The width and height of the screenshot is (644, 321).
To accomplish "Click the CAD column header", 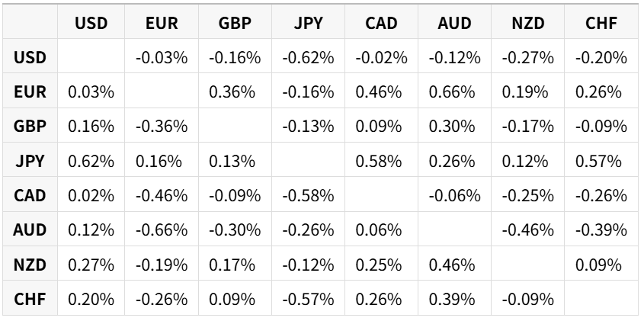I will tap(381, 22).
